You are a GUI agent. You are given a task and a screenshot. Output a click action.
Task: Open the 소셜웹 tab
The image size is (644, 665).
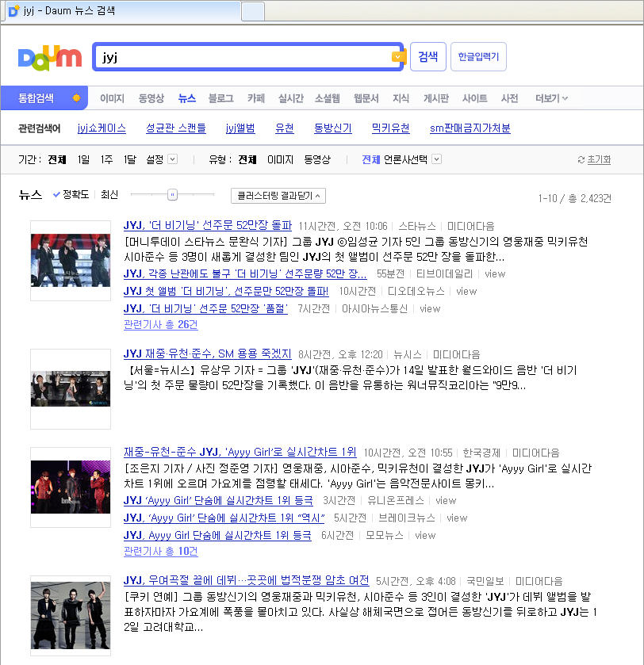click(327, 98)
